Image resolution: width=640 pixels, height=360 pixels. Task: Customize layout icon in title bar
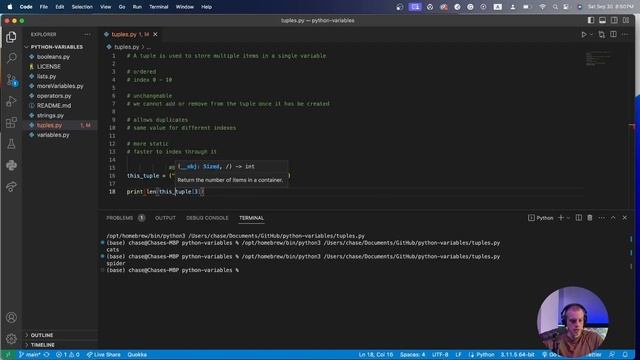coord(626,20)
